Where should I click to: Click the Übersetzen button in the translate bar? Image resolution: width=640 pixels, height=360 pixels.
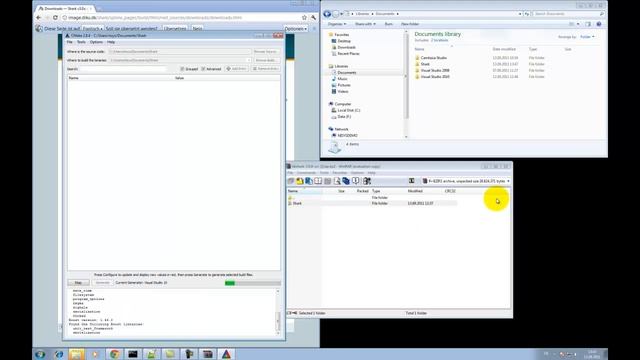pos(175,29)
